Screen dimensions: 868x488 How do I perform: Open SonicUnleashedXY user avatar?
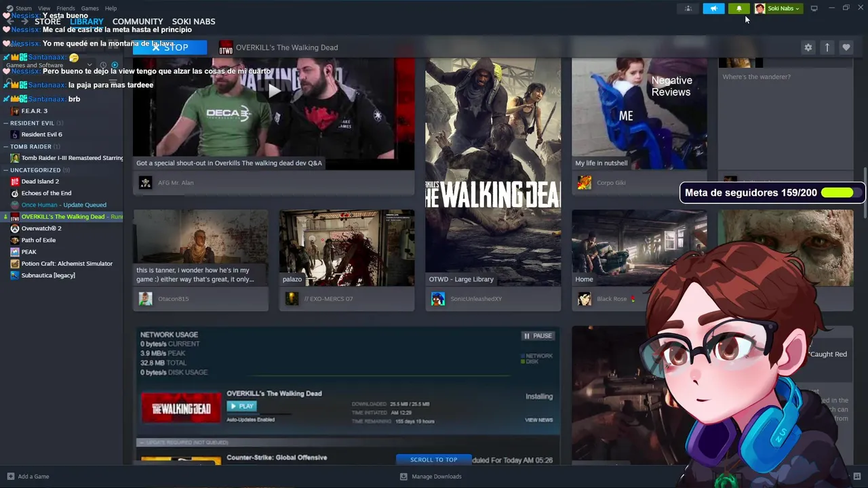click(x=438, y=298)
